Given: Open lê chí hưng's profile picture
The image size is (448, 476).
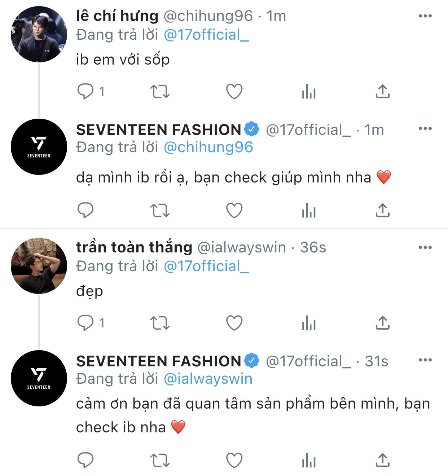Looking at the screenshot, I should (x=39, y=34).
